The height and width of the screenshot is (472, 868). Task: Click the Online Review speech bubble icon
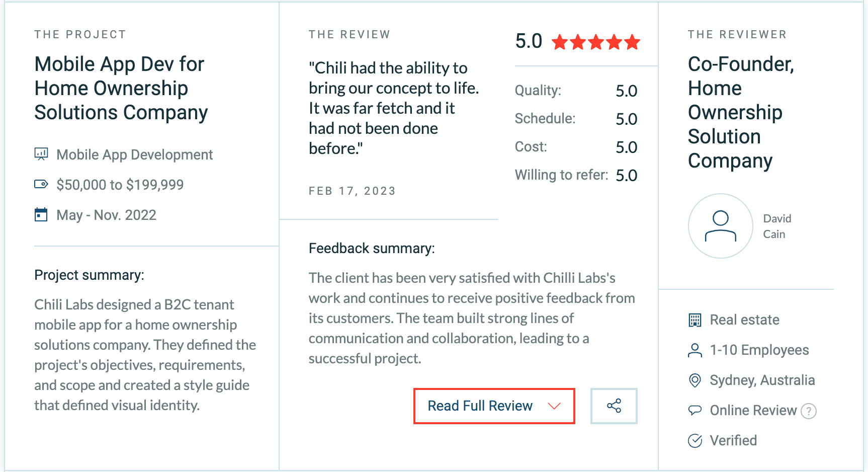pyautogui.click(x=695, y=411)
